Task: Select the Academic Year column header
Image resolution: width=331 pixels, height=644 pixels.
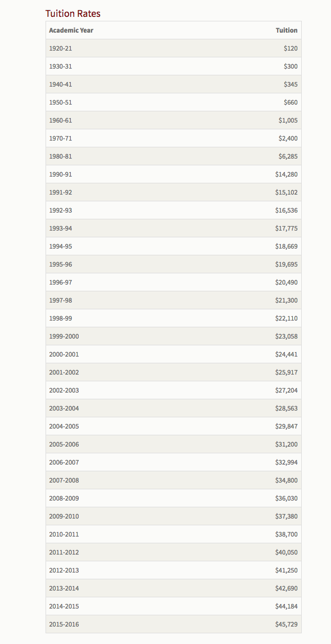Action: click(x=71, y=30)
